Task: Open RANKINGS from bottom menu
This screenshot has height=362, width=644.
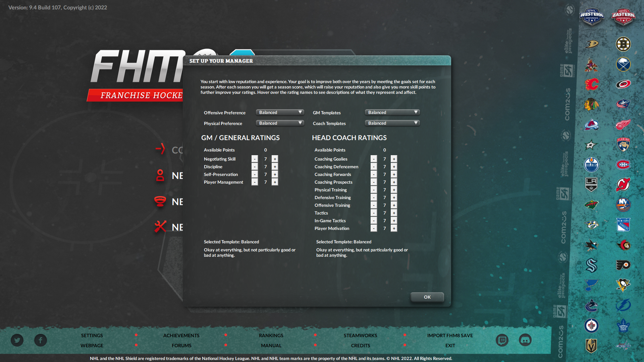Action: (x=271, y=336)
